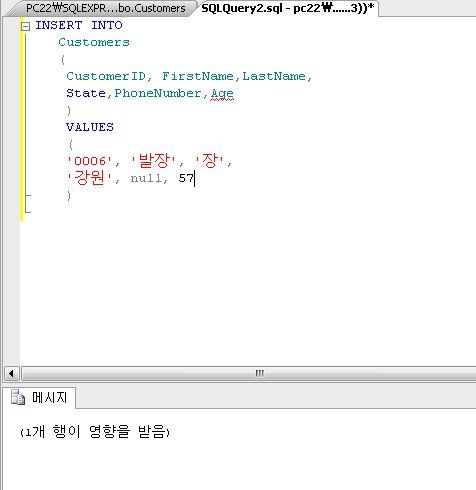
Task: Click the PhoneNumber column name
Action: [158, 93]
